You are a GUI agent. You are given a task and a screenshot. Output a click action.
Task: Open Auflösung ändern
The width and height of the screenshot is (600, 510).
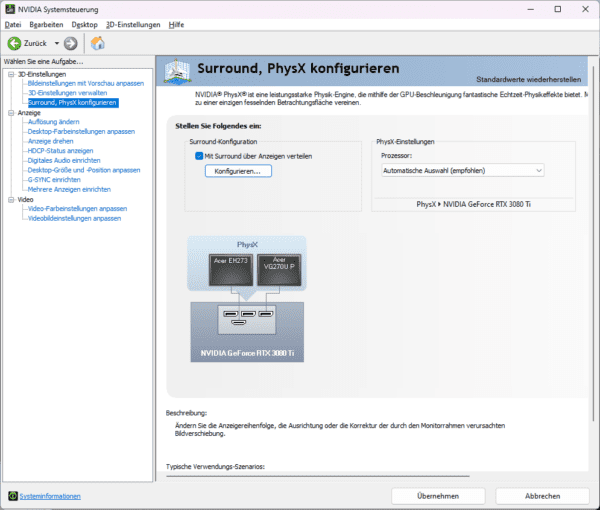54,122
